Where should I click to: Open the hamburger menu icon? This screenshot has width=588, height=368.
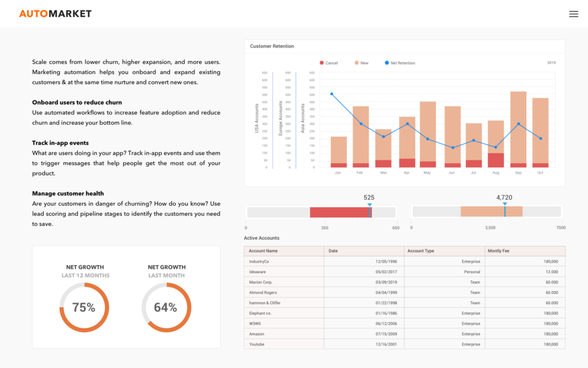pos(573,14)
